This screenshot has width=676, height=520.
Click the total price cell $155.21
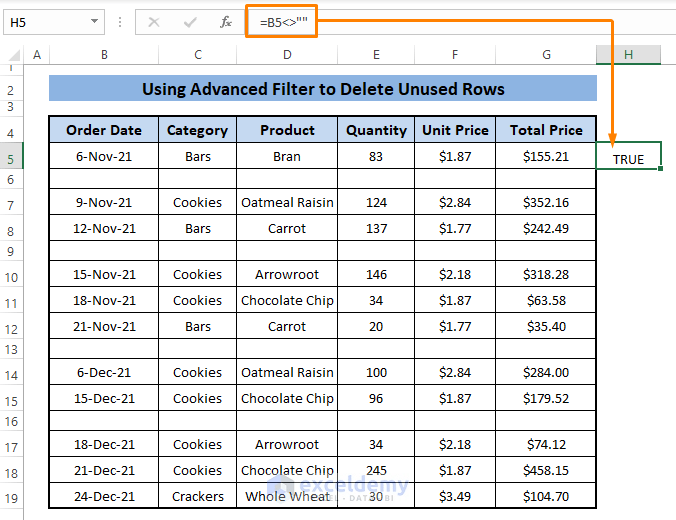(546, 156)
